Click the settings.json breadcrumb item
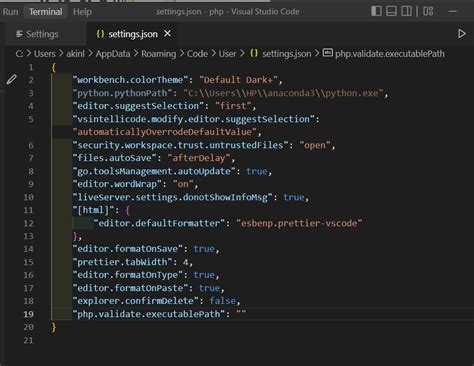The width and height of the screenshot is (474, 366). (287, 54)
